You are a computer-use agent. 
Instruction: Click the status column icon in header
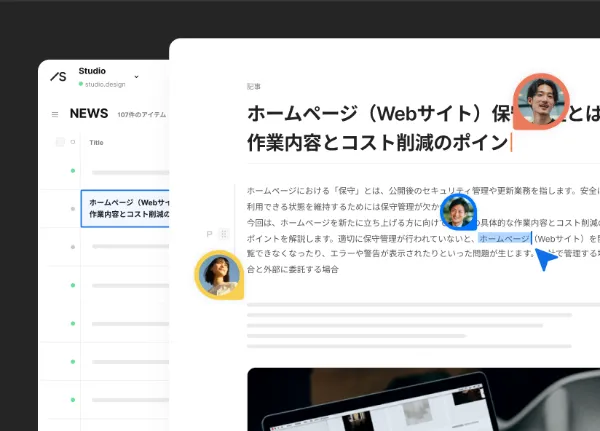pyautogui.click(x=73, y=142)
